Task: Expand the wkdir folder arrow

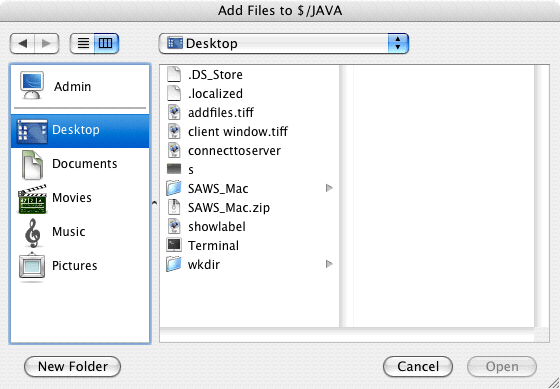Action: (329, 264)
